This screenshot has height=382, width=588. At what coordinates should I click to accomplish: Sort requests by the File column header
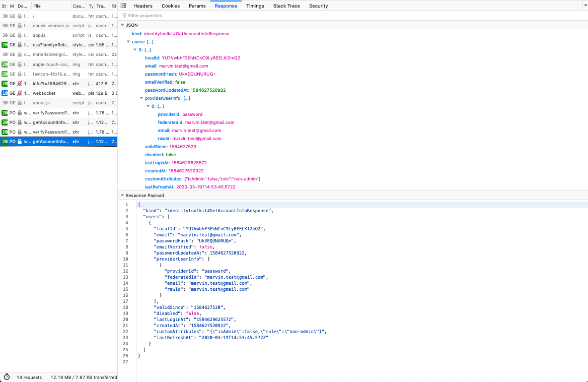tap(50, 6)
